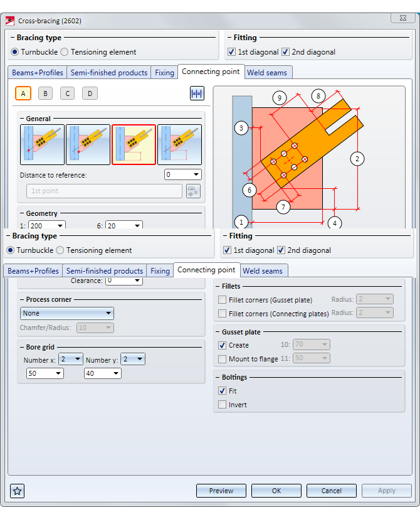The image size is (420, 507).
Task: Click dimension marker 9 in the diagram
Action: click(x=280, y=97)
